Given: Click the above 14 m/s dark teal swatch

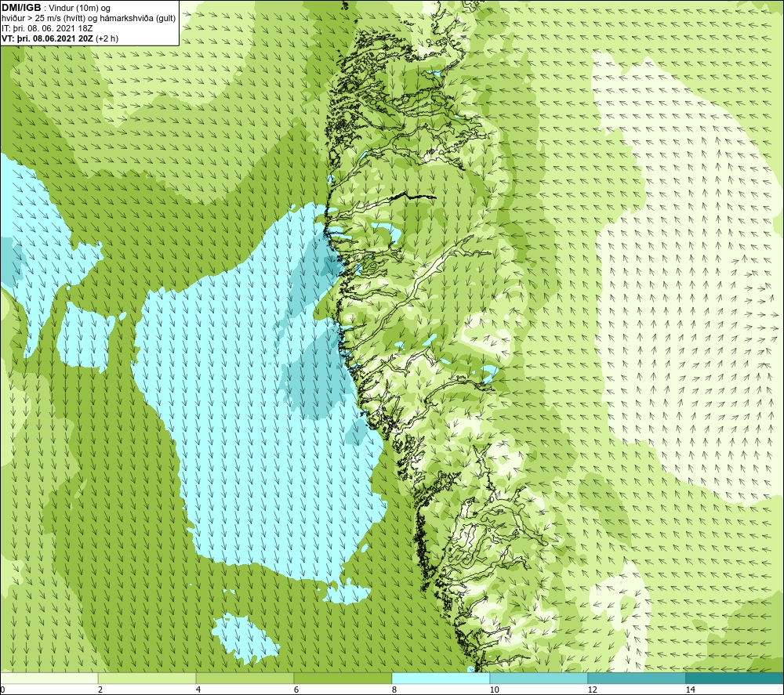Looking at the screenshot, I should (x=735, y=679).
